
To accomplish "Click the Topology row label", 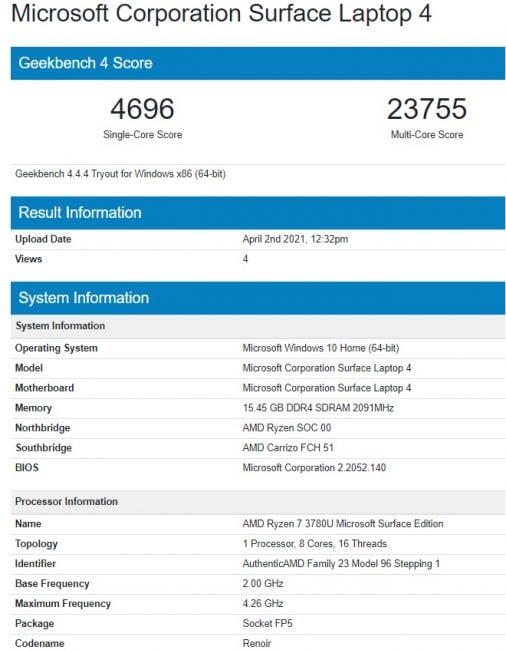I will (36, 543).
